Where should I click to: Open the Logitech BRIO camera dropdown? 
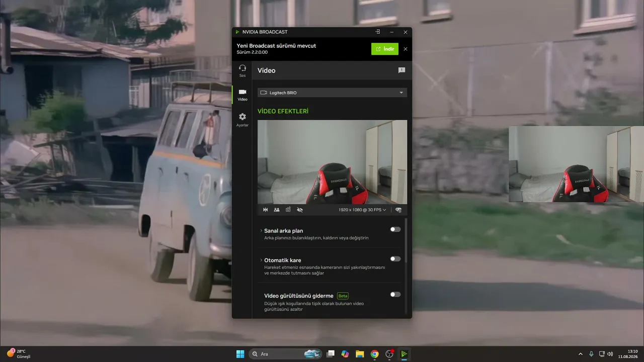[x=332, y=93]
